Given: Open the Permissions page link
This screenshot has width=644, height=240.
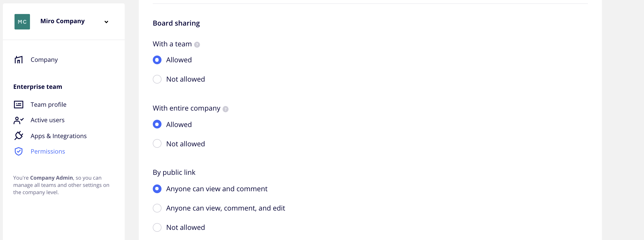Looking at the screenshot, I should pyautogui.click(x=48, y=151).
